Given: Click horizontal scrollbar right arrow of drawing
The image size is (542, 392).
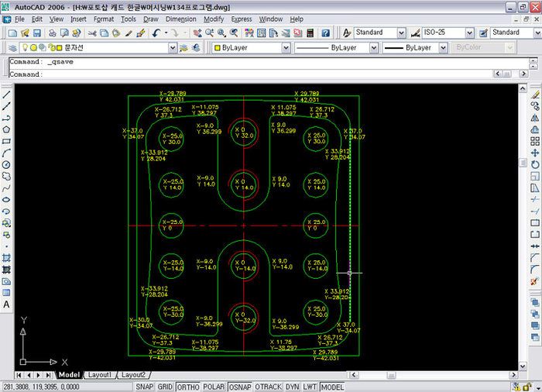Looking at the screenshot, I should 513,375.
